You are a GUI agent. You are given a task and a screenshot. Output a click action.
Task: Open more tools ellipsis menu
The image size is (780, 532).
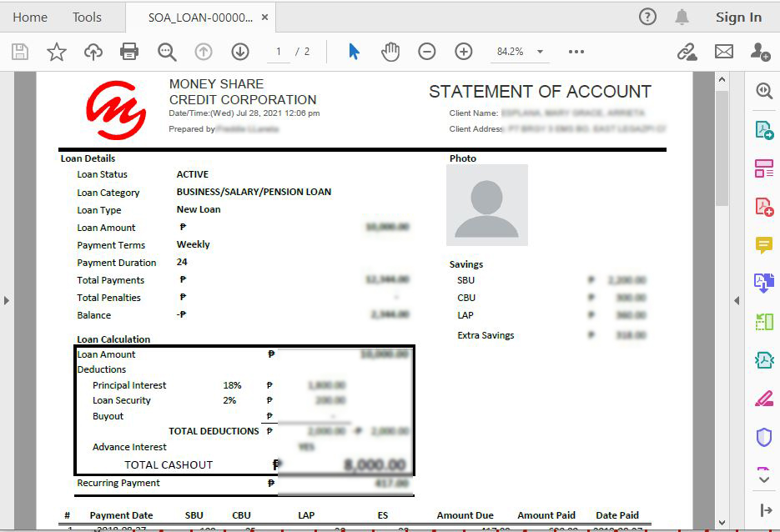[576, 52]
